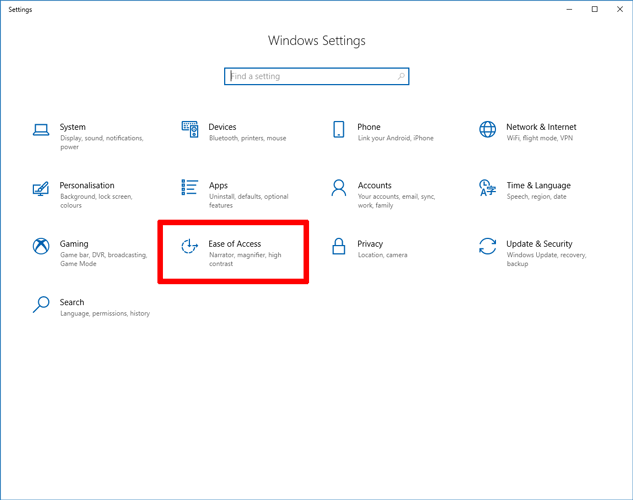Click the Privacy padlock icon

[x=339, y=246]
